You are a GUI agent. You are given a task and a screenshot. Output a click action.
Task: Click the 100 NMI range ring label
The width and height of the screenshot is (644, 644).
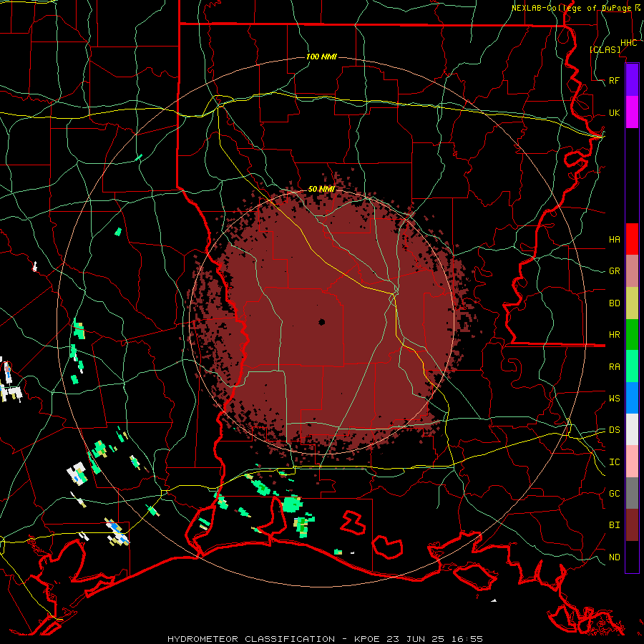(321, 57)
